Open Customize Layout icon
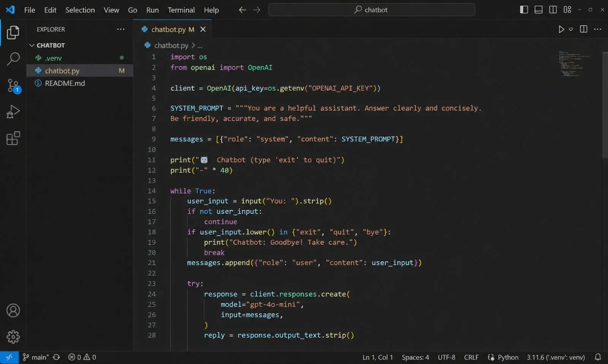 tap(567, 9)
